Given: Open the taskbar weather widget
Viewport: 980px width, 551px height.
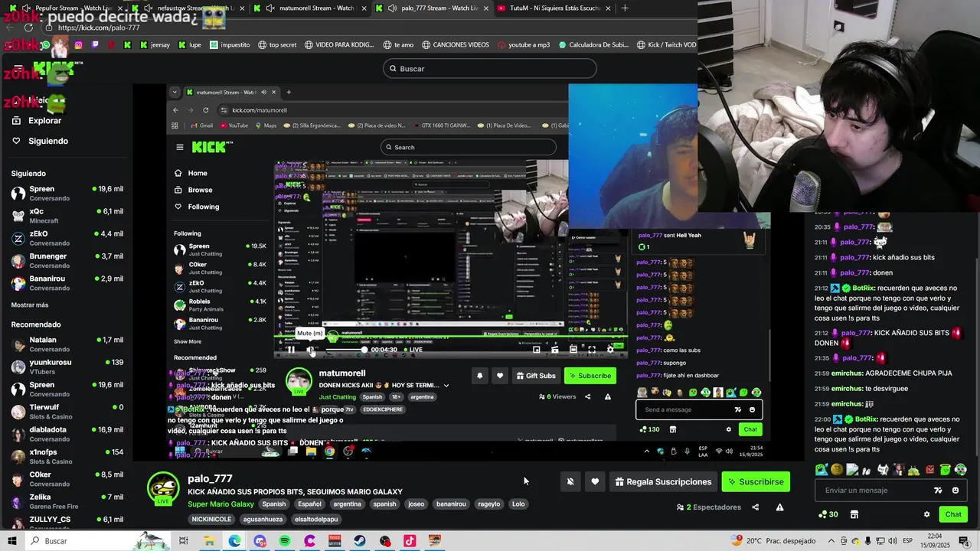Looking at the screenshot, I should [773, 541].
